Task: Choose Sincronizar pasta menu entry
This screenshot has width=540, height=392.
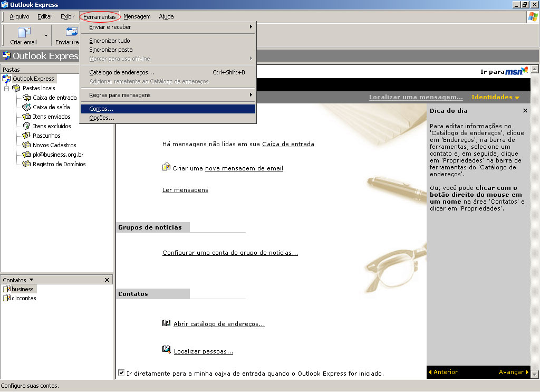Action: (x=168, y=50)
